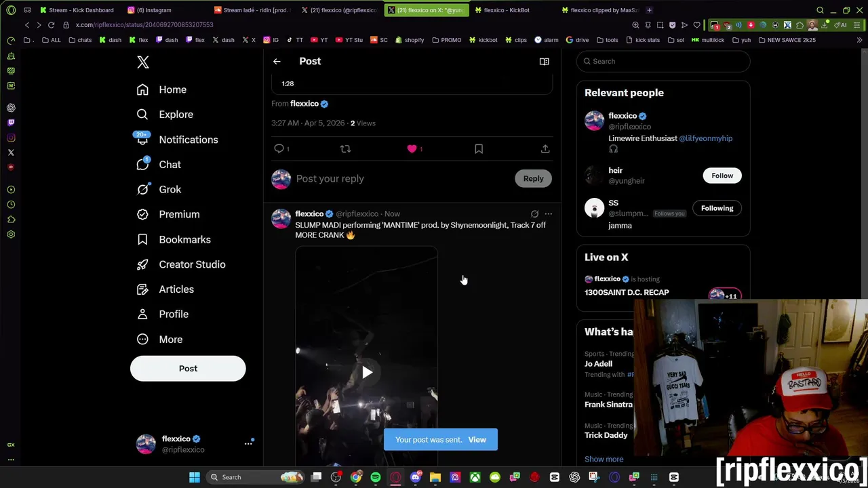868x488 pixels.
Task: Expand the More menu in sidebar
Action: (159, 340)
